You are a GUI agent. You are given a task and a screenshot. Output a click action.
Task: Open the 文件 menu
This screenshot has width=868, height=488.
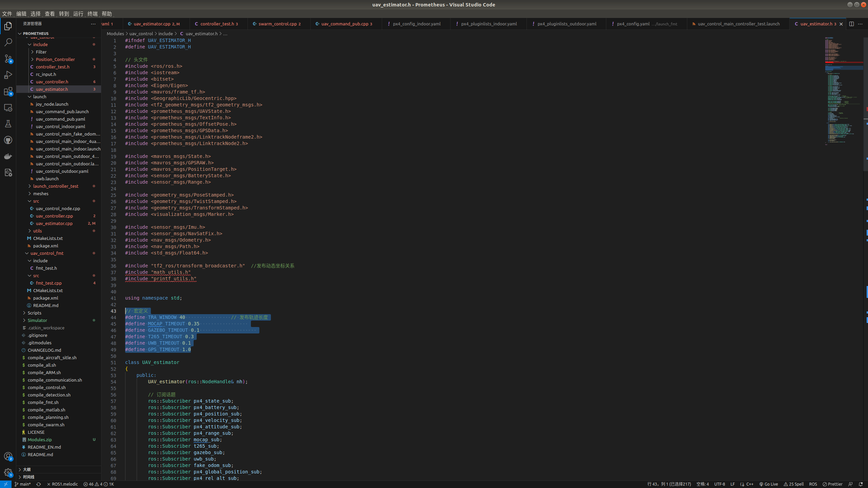point(7,14)
